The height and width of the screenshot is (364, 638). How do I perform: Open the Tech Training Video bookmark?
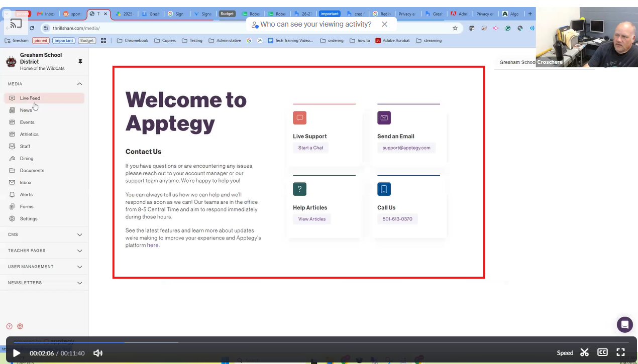[290, 41]
